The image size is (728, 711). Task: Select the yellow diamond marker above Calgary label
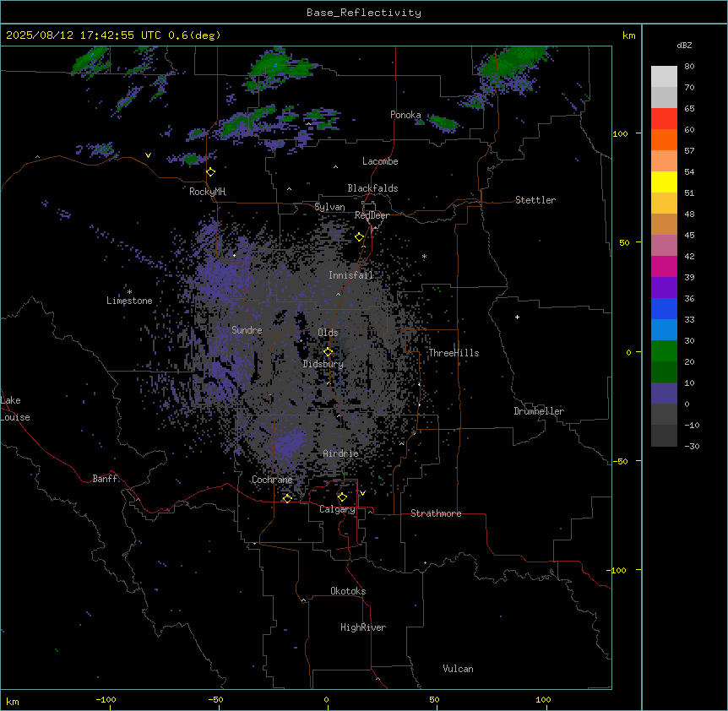coord(342,497)
